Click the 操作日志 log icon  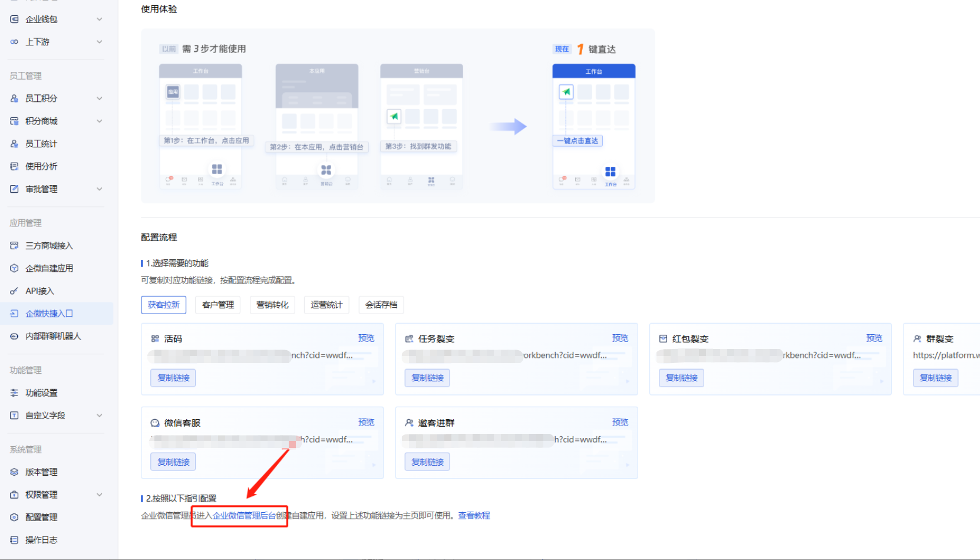tap(14, 540)
